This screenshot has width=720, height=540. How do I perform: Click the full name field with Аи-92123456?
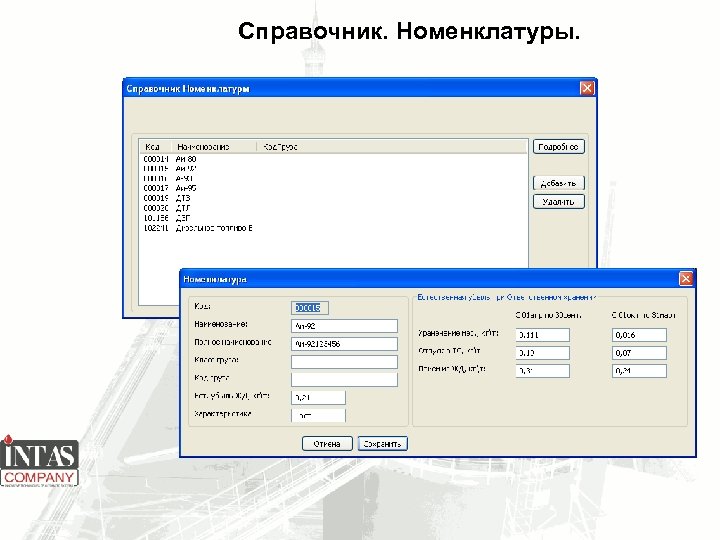(344, 344)
